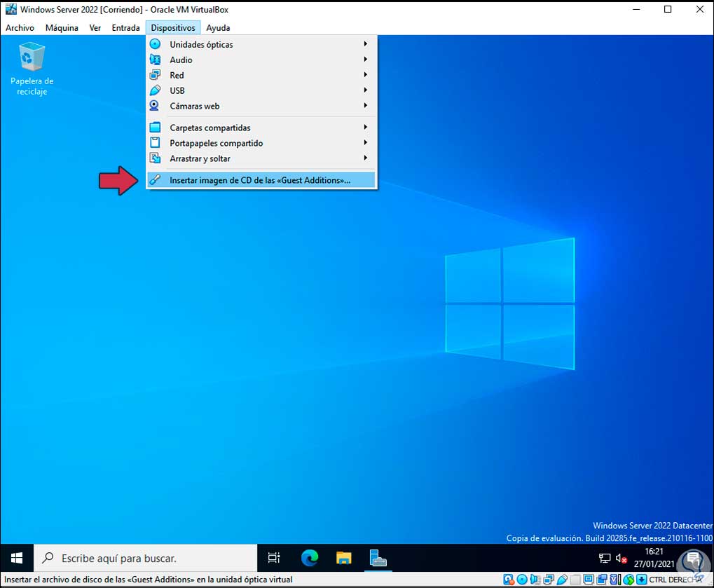The height and width of the screenshot is (588, 714).
Task: Open the Windows Start button
Action: pyautogui.click(x=17, y=558)
